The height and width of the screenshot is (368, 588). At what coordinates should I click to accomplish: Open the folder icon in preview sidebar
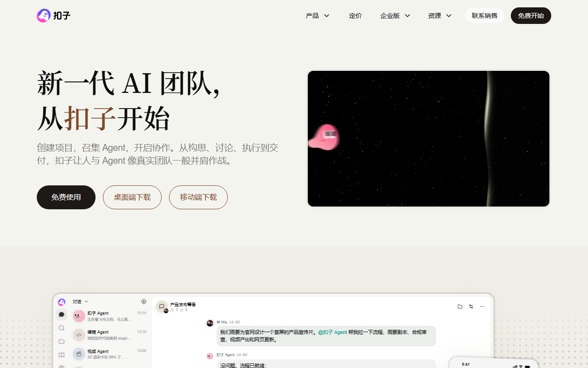point(62,341)
